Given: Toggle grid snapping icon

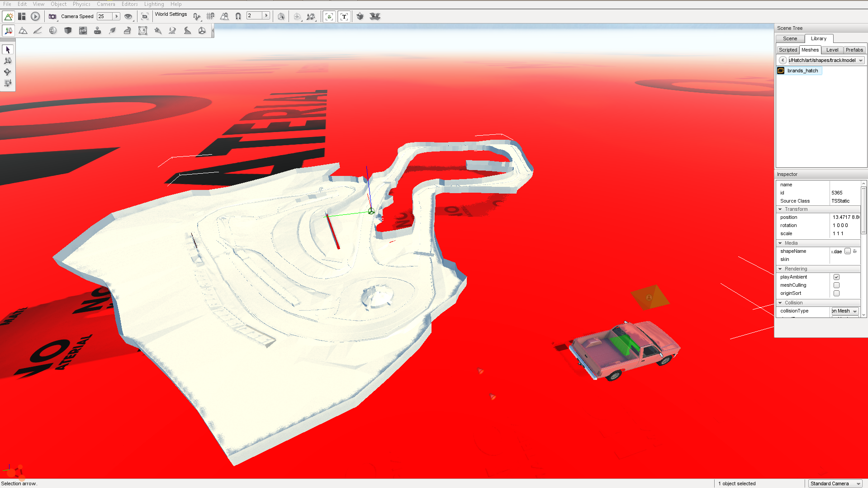Looking at the screenshot, I should (210, 17).
